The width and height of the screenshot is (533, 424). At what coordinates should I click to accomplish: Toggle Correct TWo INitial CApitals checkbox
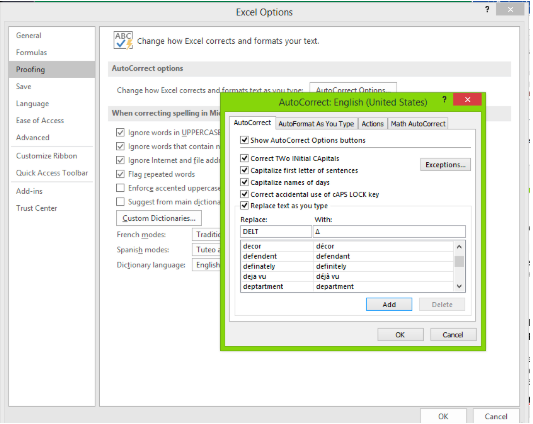244,158
